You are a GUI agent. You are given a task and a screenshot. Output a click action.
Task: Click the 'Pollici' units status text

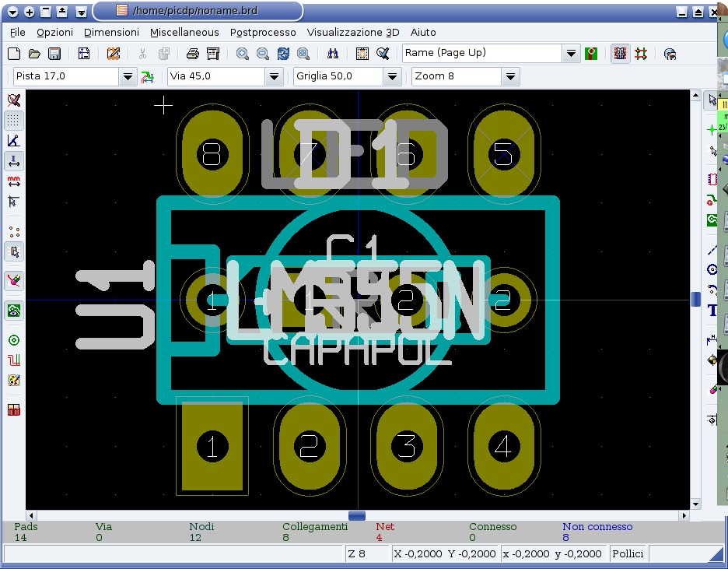pyautogui.click(x=628, y=553)
